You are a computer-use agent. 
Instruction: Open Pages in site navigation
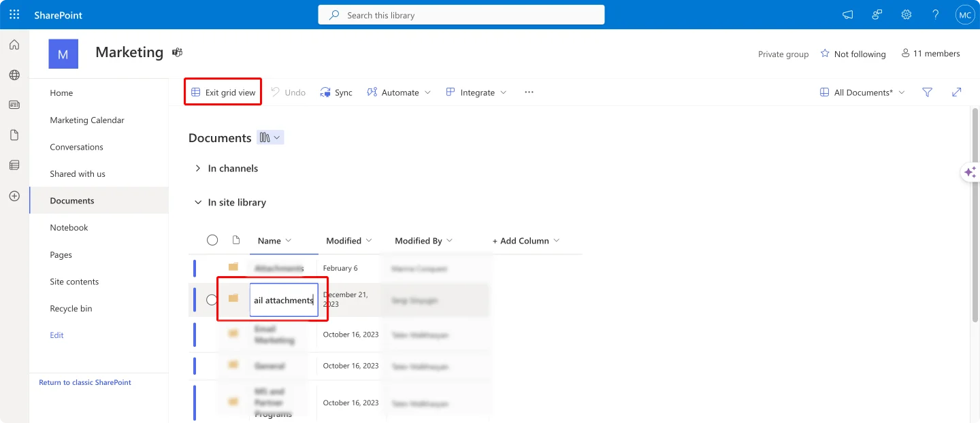pos(61,255)
